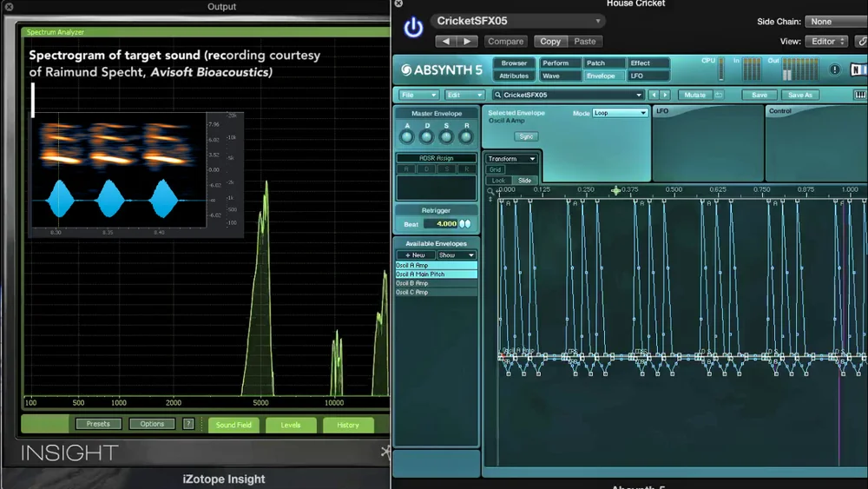This screenshot has height=489, width=868.
Task: Click the link icon in the plugin header
Action: [x=861, y=42]
